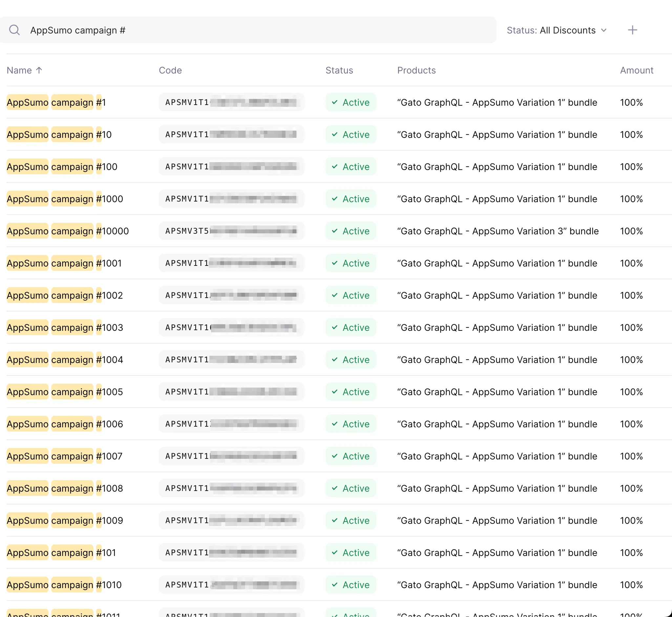Image resolution: width=672 pixels, height=617 pixels.
Task: Click Active badge for campaign #1002
Action: click(350, 295)
